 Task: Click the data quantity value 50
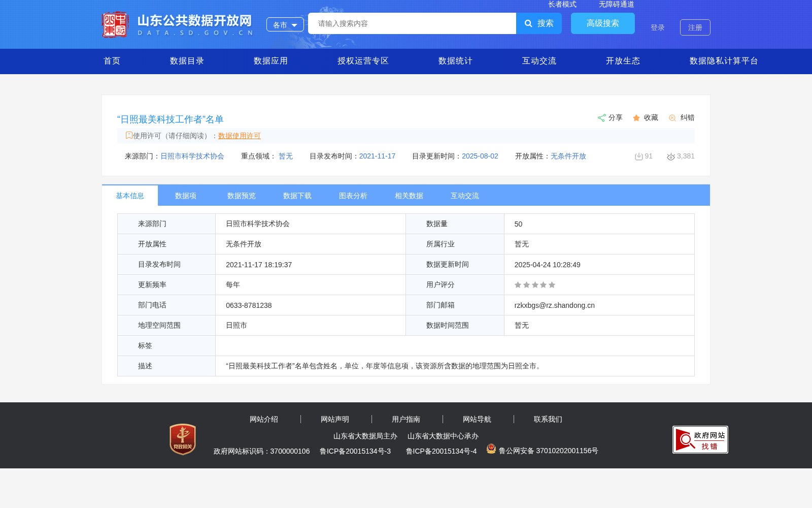coord(518,224)
